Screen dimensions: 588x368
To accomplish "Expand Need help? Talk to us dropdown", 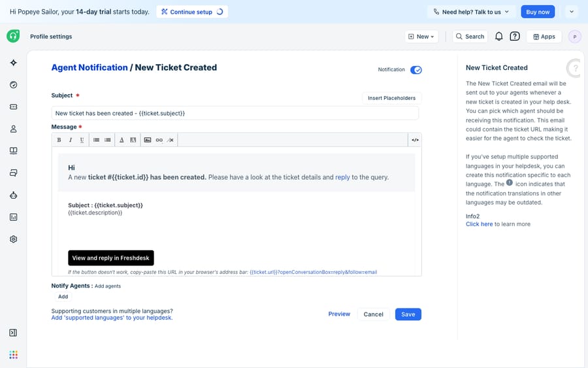I will (x=471, y=12).
